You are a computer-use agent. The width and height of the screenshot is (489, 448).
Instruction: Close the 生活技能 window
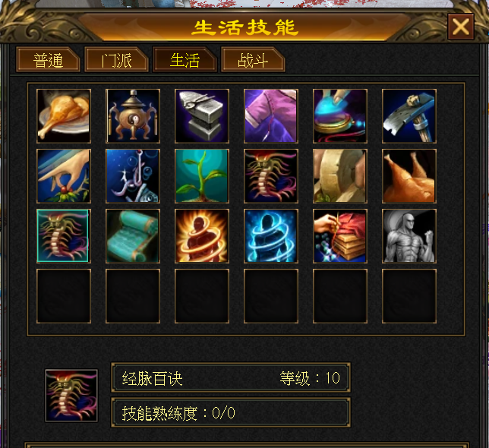(x=461, y=27)
